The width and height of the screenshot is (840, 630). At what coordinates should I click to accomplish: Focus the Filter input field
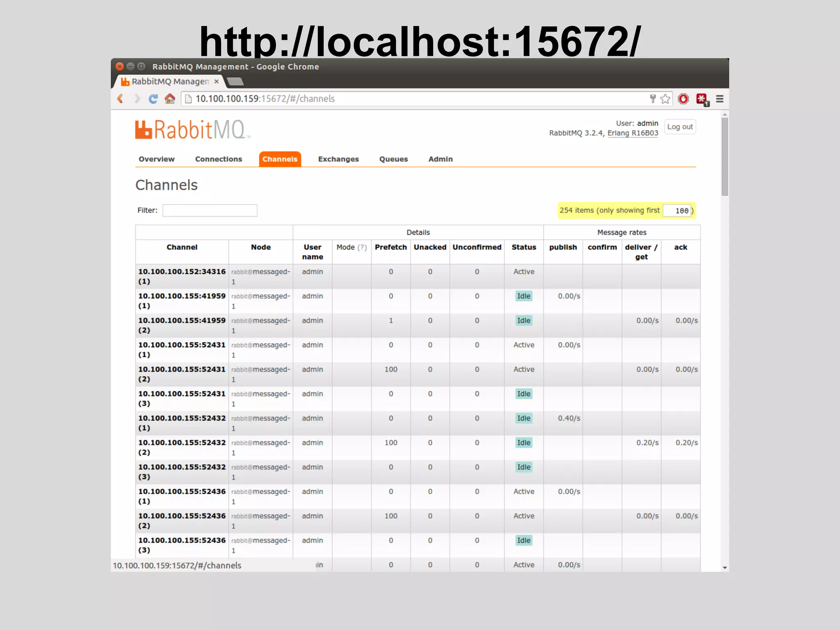210,210
